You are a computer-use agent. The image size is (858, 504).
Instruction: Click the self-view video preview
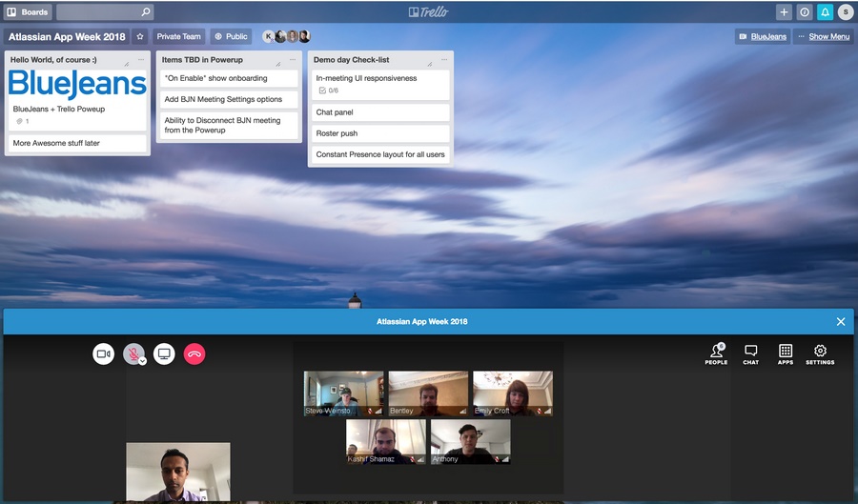(178, 473)
